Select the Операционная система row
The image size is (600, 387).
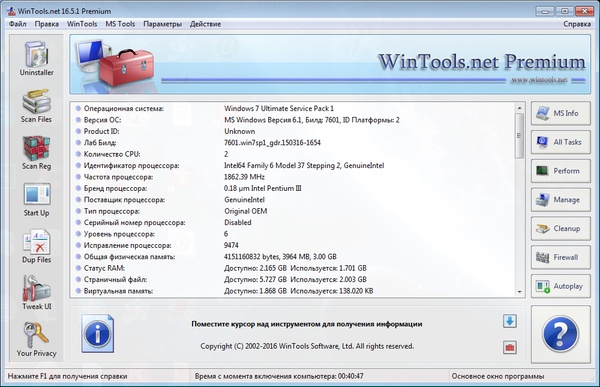click(x=293, y=109)
